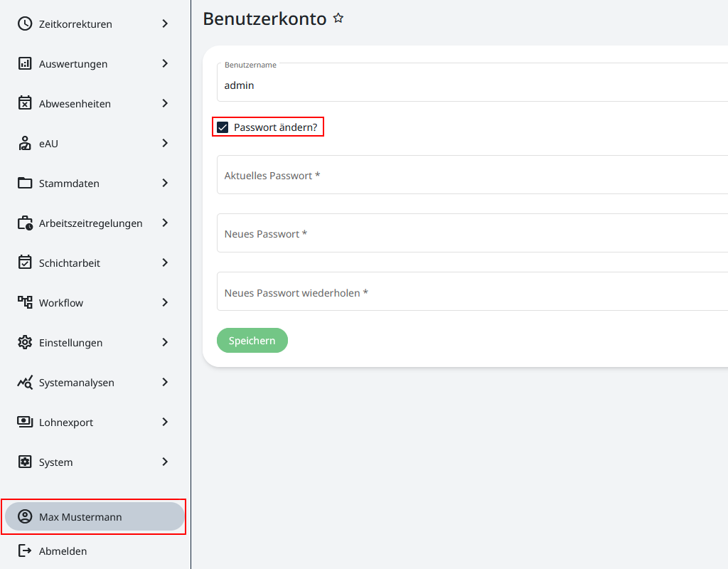Select the Neues Passwort wiederholen field
Screen dimensions: 728x569
pos(469,292)
